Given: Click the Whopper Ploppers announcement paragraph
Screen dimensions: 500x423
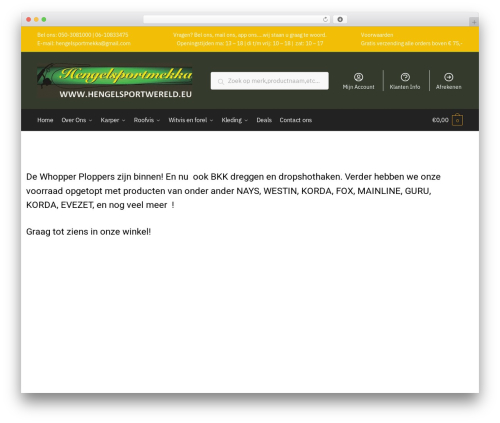Looking at the screenshot, I should tap(233, 191).
